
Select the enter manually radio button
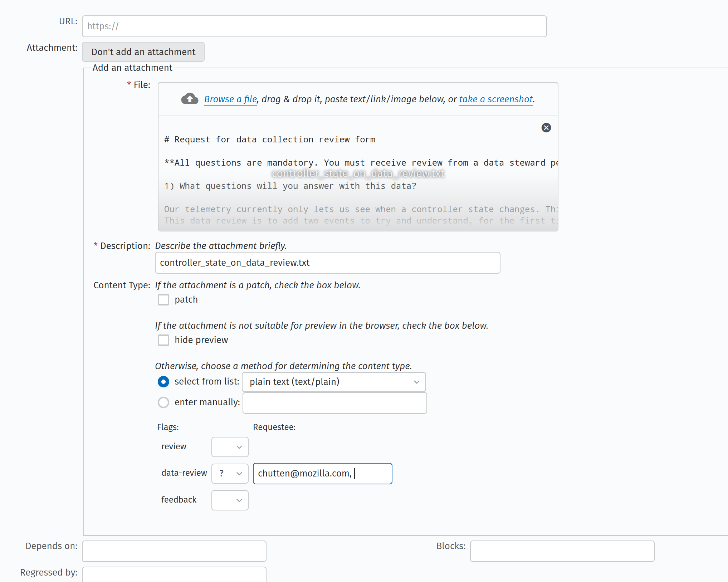pyautogui.click(x=163, y=402)
